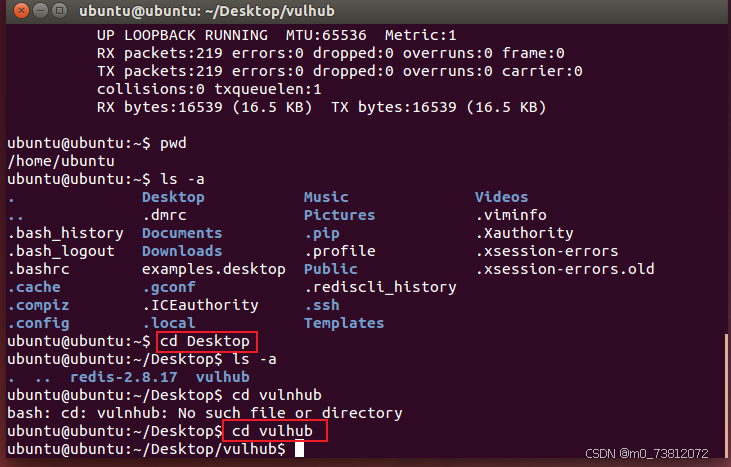The height and width of the screenshot is (467, 731).
Task: Click the 'Templates' directory name
Action: coord(344,323)
